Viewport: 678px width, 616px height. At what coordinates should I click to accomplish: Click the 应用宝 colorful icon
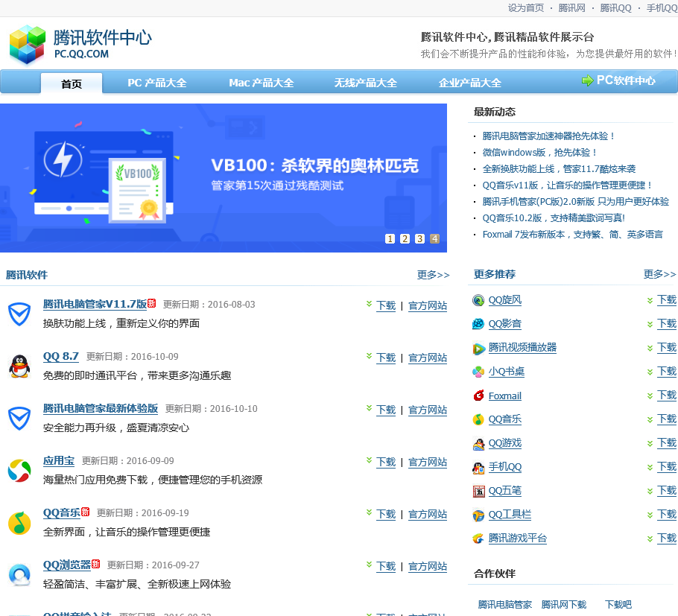pyautogui.click(x=19, y=471)
